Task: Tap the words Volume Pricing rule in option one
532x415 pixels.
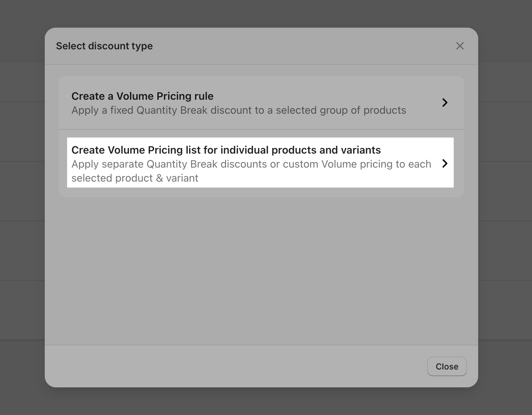Action: (165, 96)
